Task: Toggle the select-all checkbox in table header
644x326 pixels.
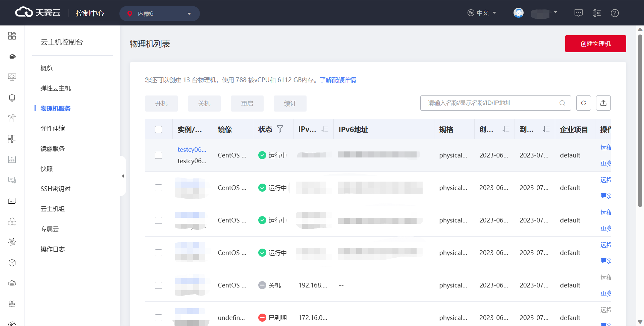Action: pyautogui.click(x=158, y=129)
